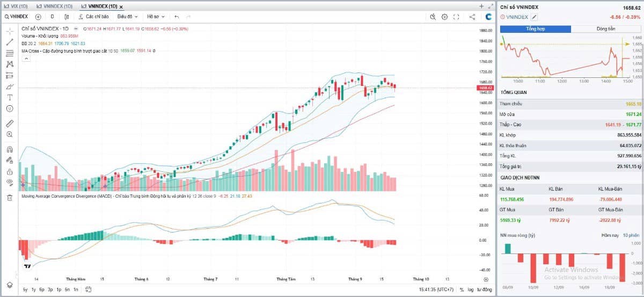The height and width of the screenshot is (297, 644).
Task: Select the 1y time range
Action: click(34, 289)
